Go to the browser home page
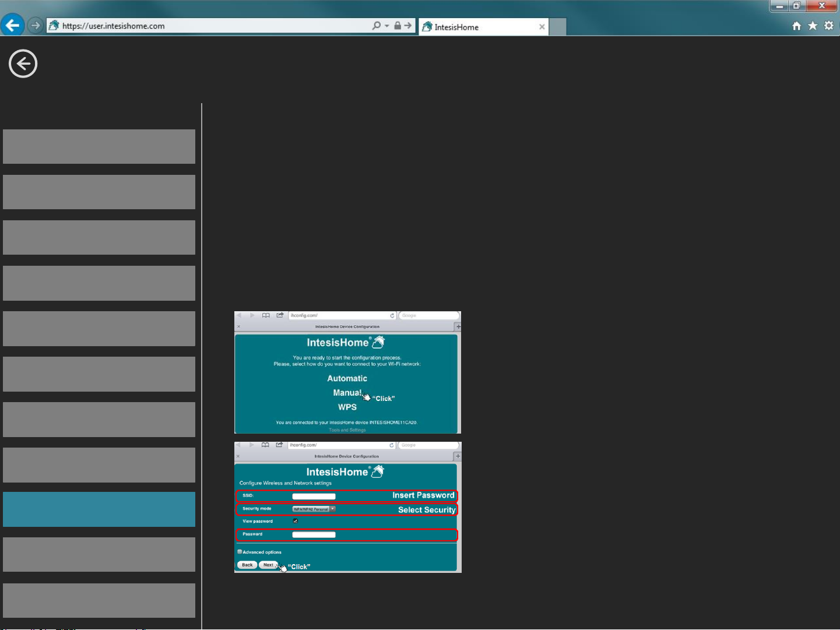The height and width of the screenshot is (630, 840). (x=797, y=26)
